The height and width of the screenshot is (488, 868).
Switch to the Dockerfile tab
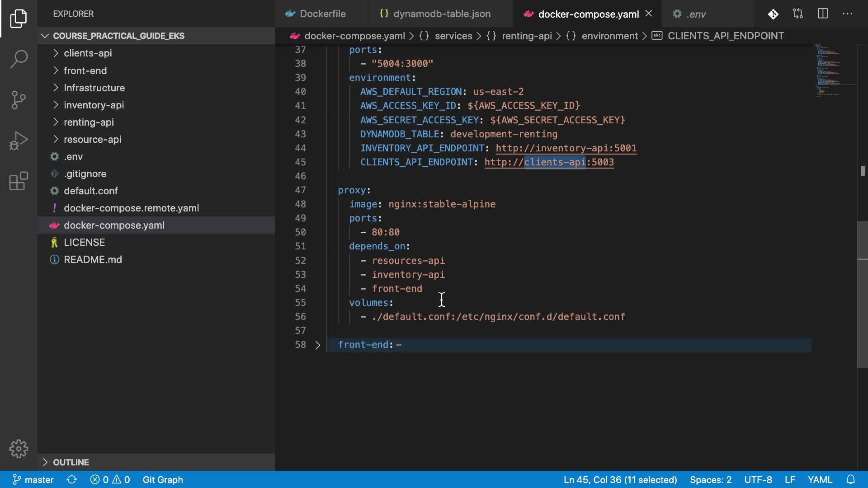click(322, 14)
